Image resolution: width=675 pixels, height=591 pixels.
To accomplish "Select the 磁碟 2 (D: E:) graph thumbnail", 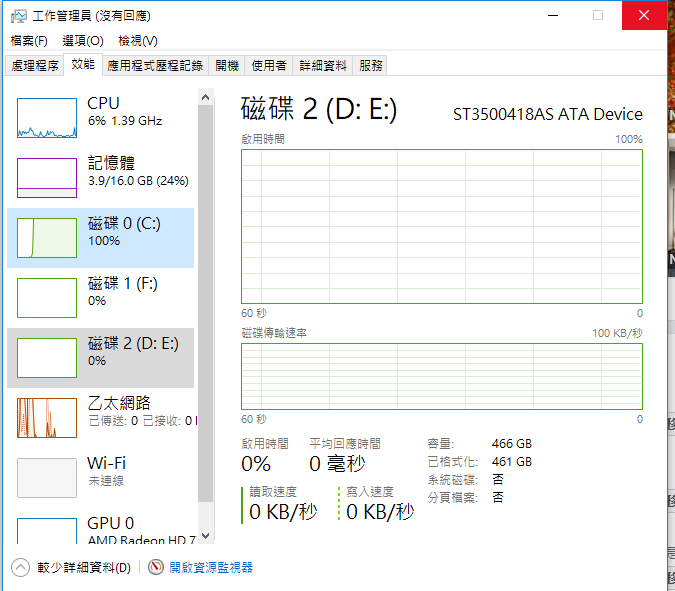I will (x=47, y=358).
